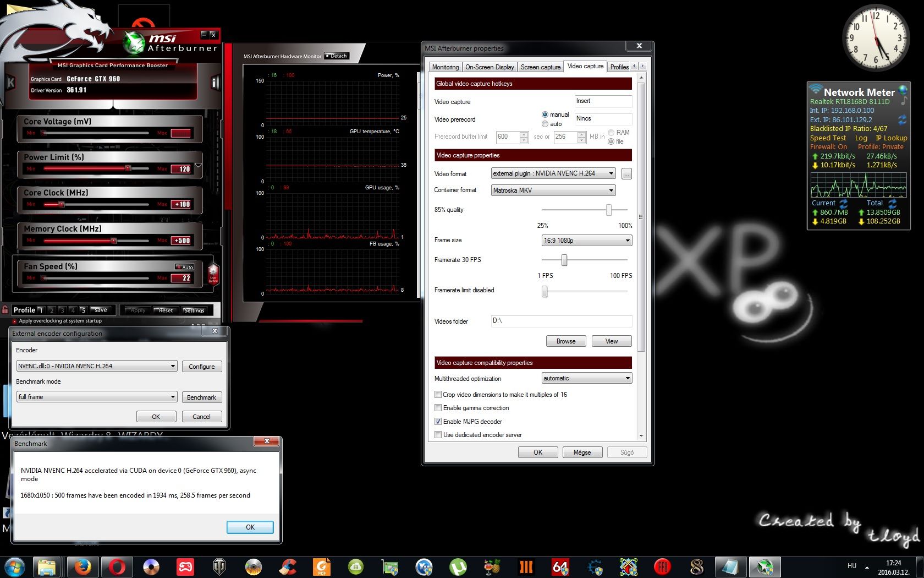Select file prerecord buffer option
Image resolution: width=924 pixels, height=578 pixels.
point(611,141)
